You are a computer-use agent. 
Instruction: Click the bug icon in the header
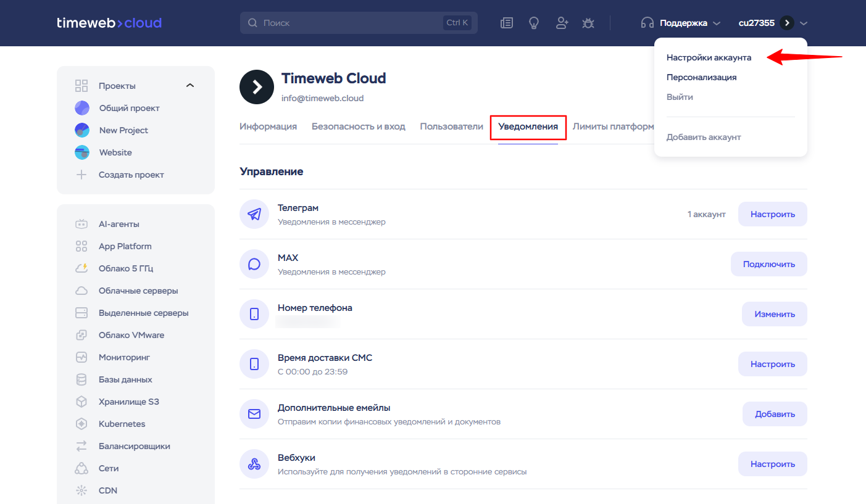coord(588,23)
